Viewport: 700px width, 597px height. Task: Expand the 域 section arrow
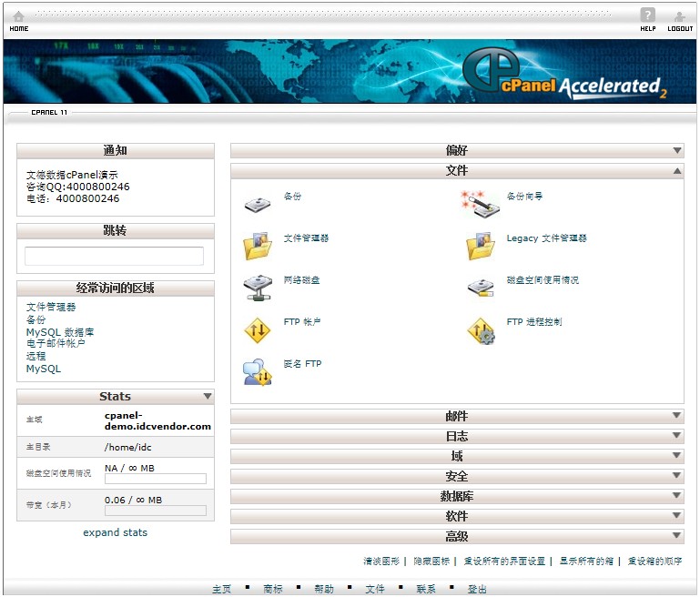point(677,455)
